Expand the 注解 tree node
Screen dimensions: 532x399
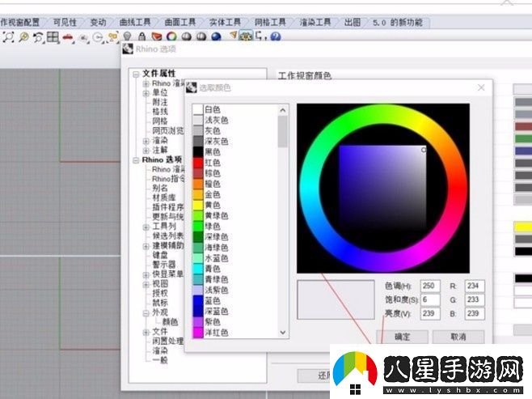coord(146,150)
